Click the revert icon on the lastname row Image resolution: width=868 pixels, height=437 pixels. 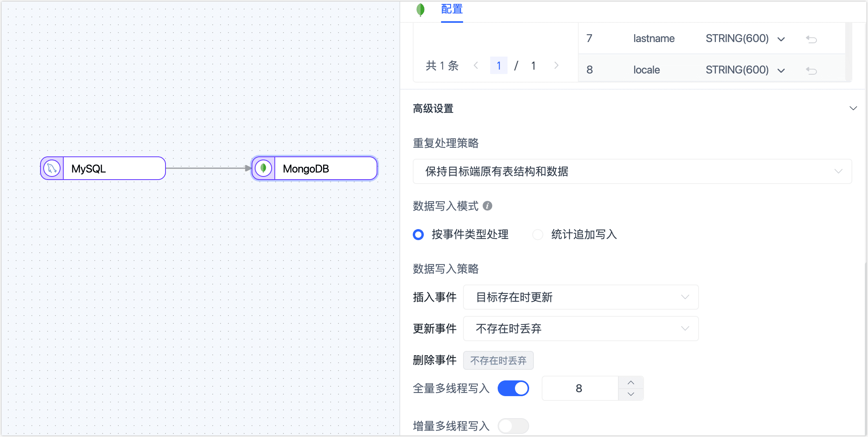click(x=812, y=39)
